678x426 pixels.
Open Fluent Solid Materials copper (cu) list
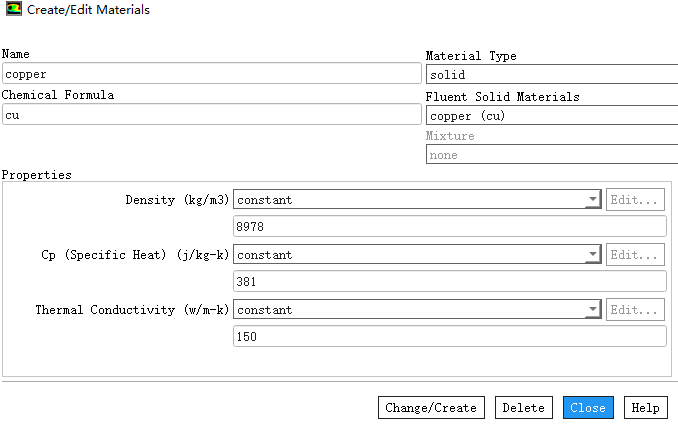[551, 115]
